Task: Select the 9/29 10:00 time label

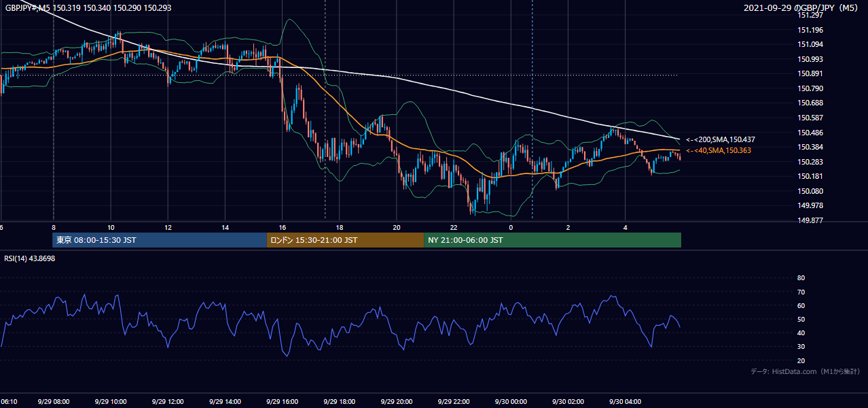Action: click(x=111, y=402)
